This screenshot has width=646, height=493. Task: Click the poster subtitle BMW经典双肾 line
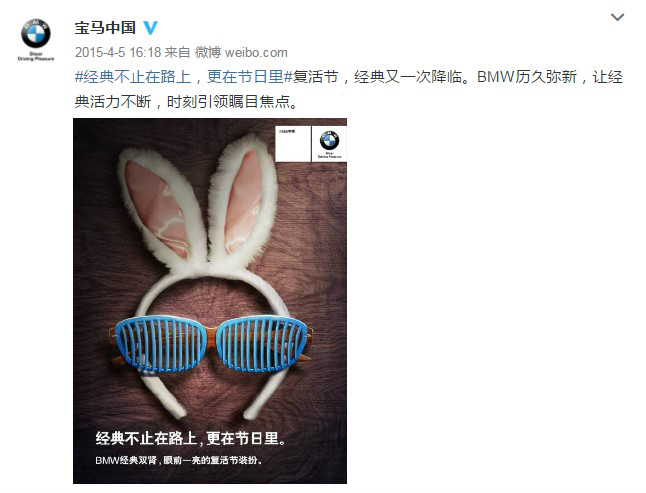click(178, 460)
